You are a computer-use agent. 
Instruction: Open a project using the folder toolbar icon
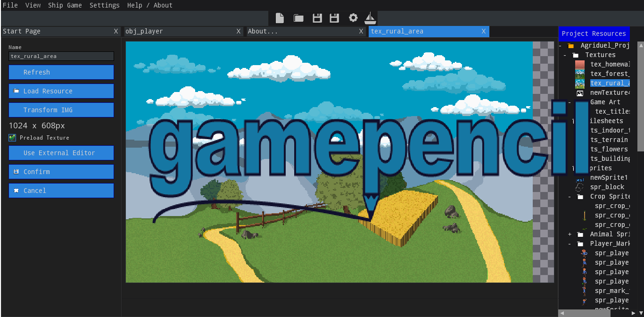click(x=298, y=18)
